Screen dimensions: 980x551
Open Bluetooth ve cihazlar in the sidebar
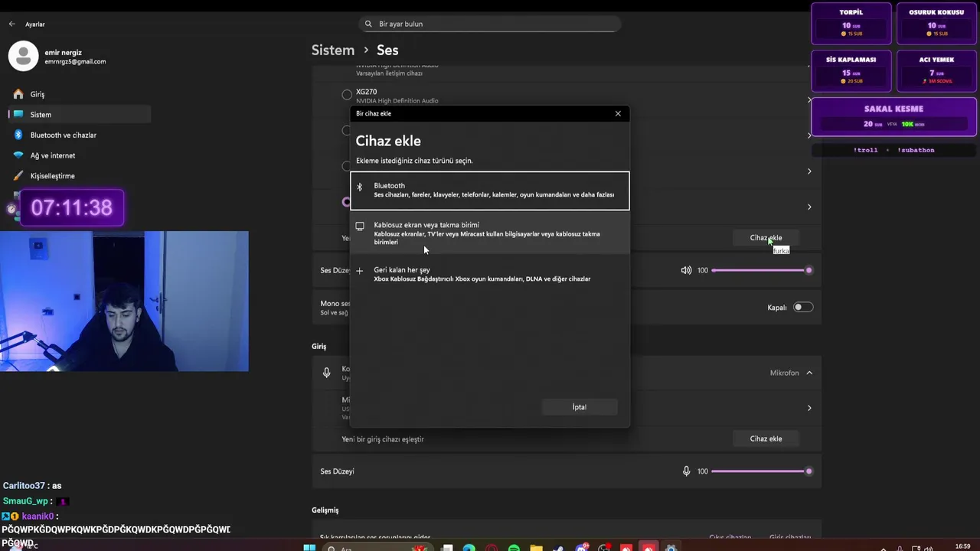(x=80, y=135)
